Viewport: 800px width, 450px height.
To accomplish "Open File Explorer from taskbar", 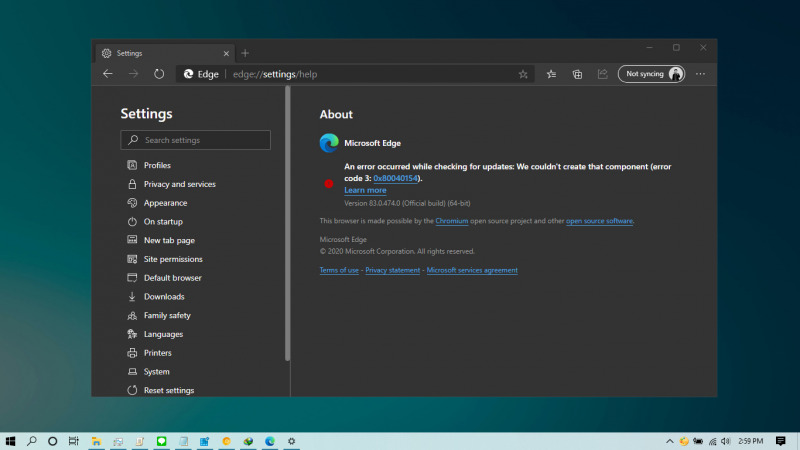I will pos(96,441).
